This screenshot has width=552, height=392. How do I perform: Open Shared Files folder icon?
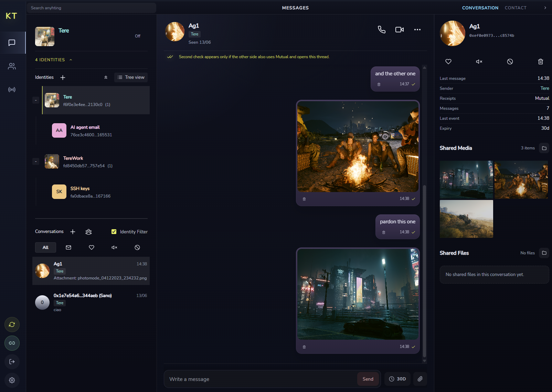coord(544,253)
